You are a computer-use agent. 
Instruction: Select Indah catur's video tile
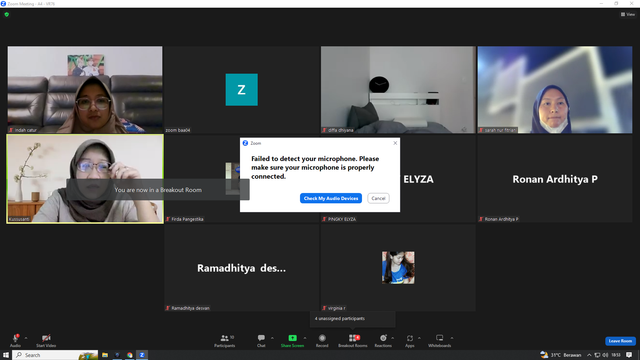85,89
